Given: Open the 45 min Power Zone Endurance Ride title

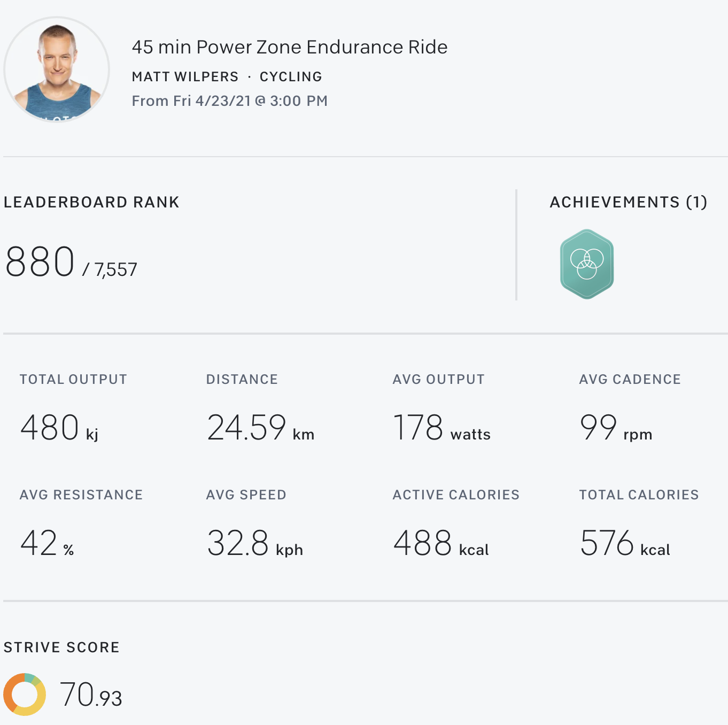Looking at the screenshot, I should click(x=289, y=47).
